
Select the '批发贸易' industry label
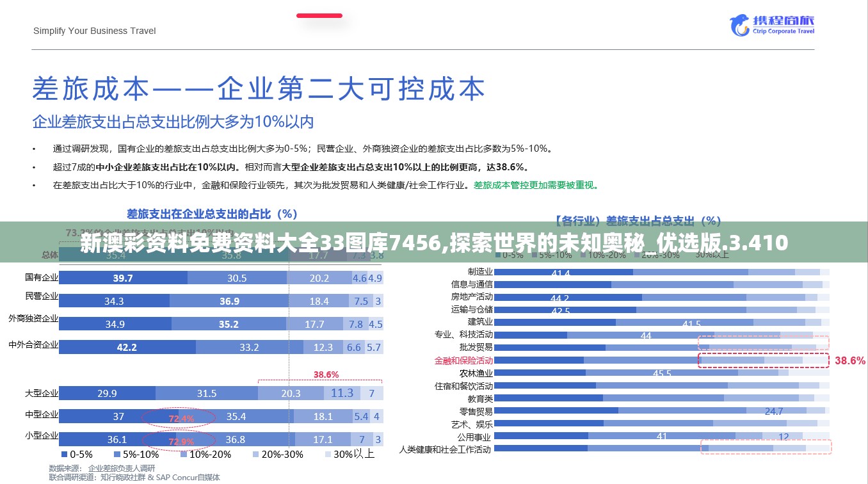pyautogui.click(x=476, y=347)
